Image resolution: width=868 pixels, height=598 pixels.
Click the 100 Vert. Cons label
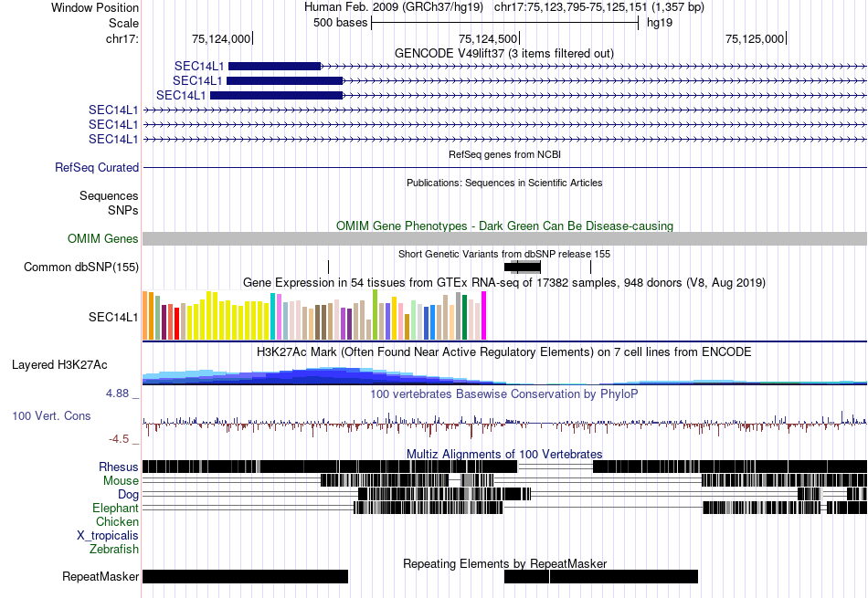51,416
